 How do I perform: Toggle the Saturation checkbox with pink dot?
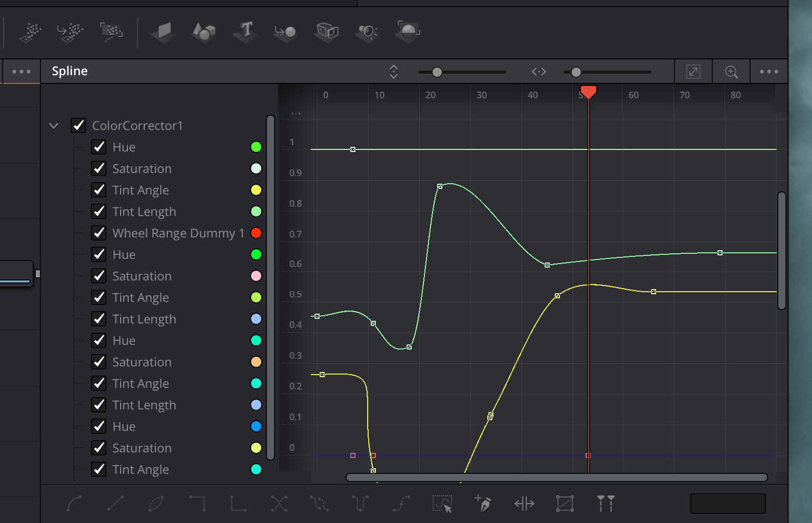point(99,276)
